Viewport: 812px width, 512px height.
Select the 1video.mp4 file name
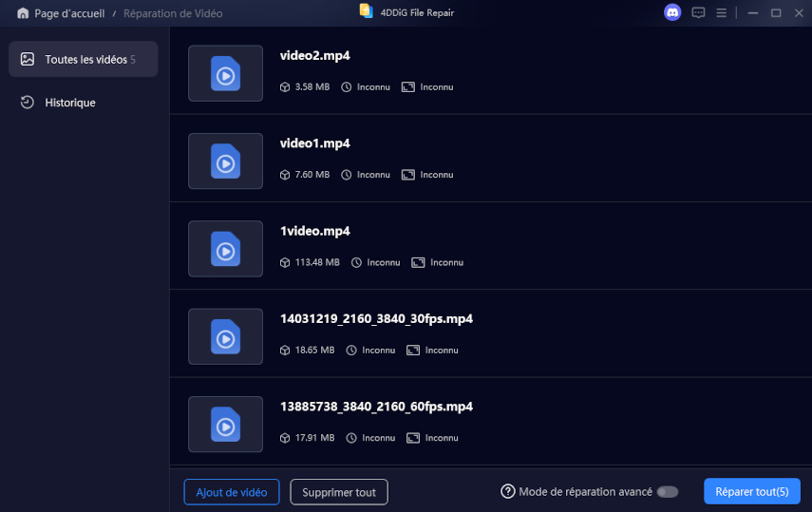click(x=315, y=231)
